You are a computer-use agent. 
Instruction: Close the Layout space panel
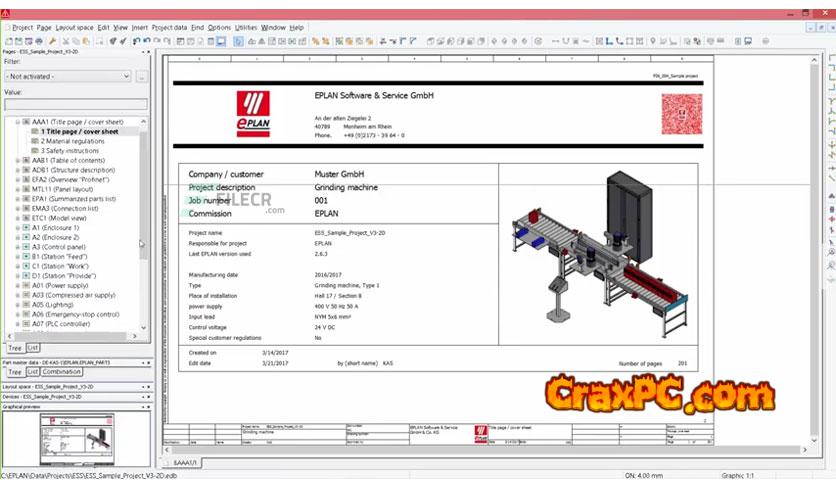148,386
